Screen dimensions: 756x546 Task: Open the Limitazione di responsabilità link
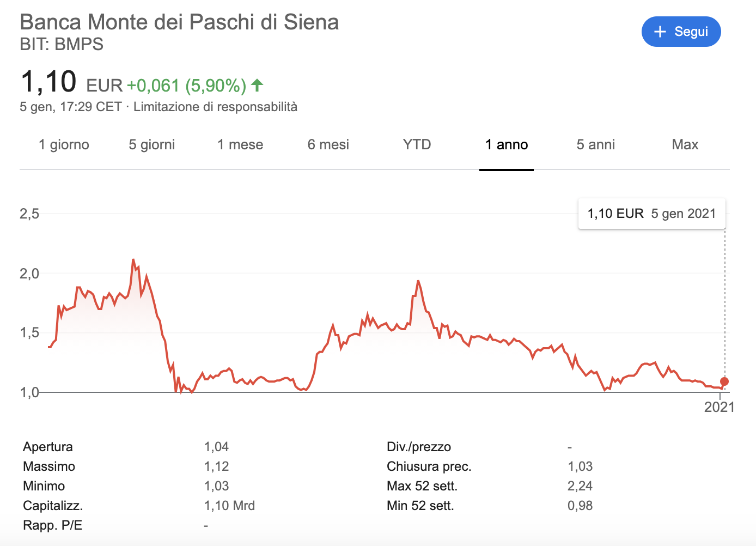click(x=215, y=107)
